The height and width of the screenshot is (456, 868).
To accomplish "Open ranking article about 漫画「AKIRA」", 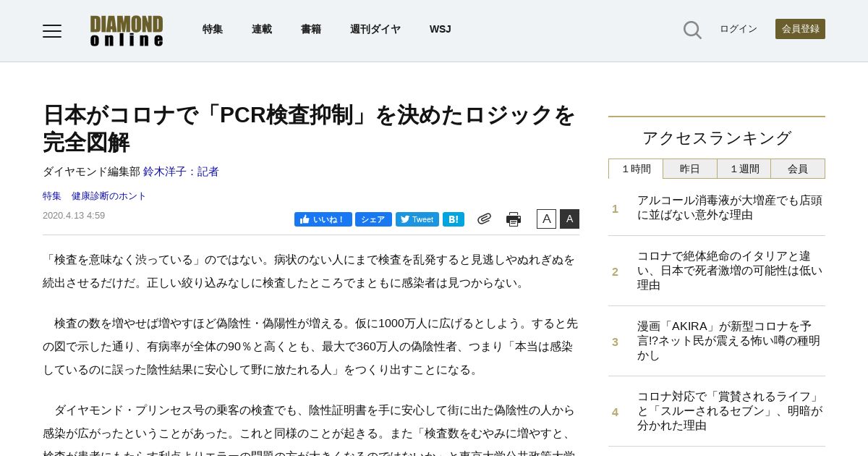I will click(730, 341).
